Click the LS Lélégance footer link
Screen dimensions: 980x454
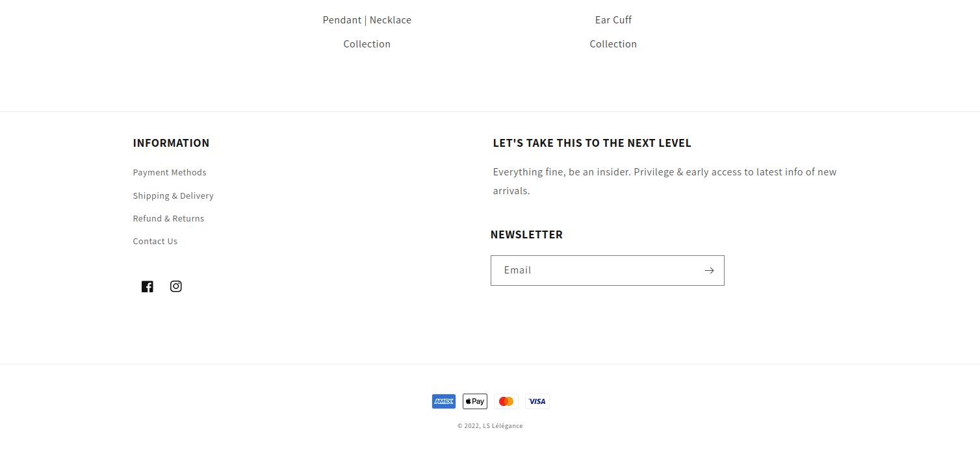click(x=503, y=426)
